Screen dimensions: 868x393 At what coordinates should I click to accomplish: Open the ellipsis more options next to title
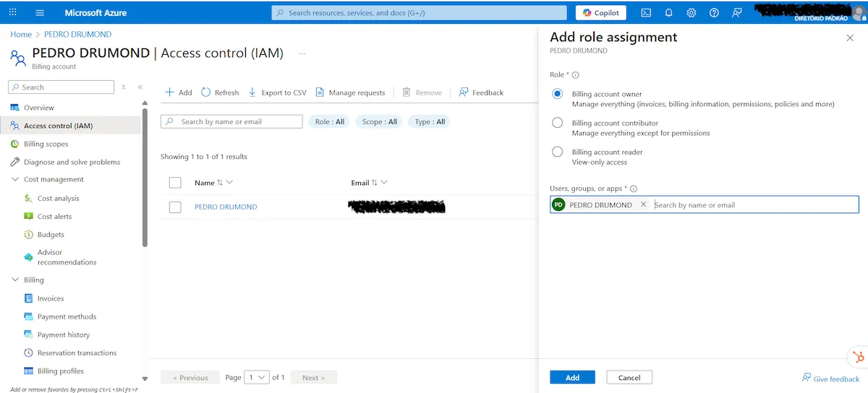click(302, 53)
